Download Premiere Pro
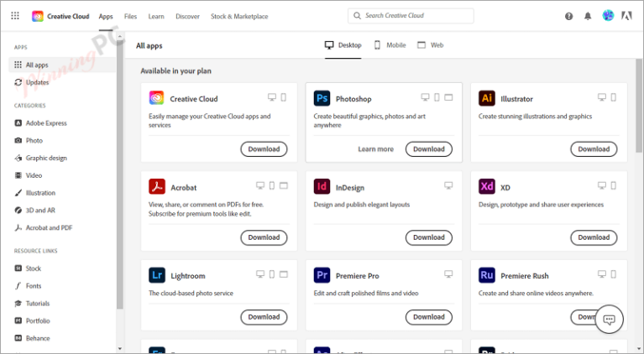Screen dimensions: 644x354 click(429, 317)
